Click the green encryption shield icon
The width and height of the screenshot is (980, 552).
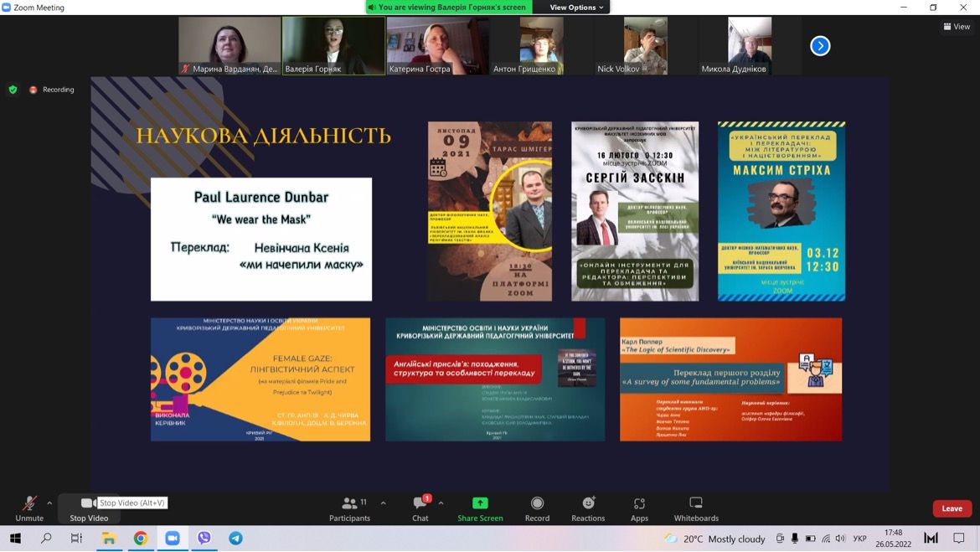[x=13, y=90]
